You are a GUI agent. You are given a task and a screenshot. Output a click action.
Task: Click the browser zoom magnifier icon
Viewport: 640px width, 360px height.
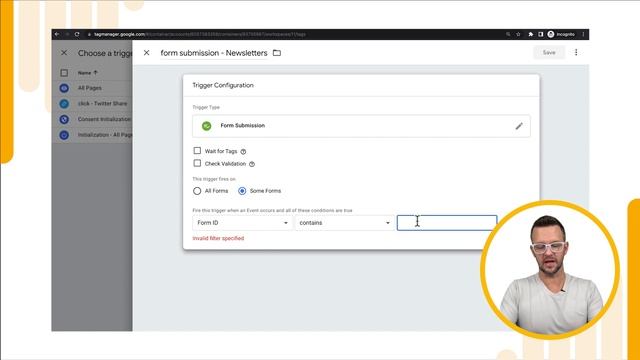[x=508, y=34]
